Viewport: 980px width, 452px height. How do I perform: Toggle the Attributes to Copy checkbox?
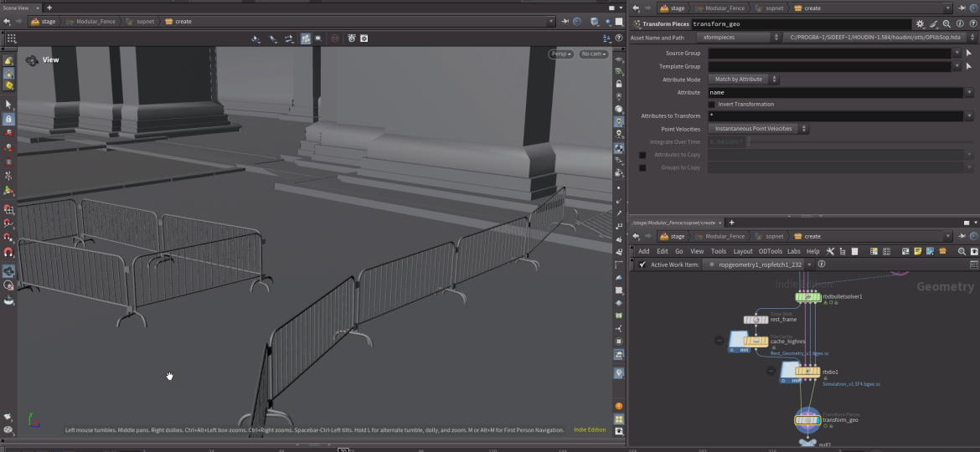click(642, 155)
